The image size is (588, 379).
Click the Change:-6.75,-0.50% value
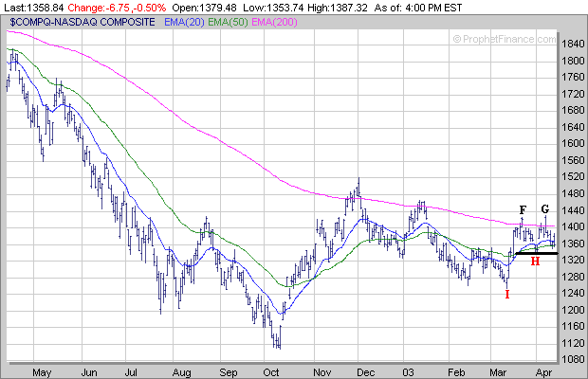click(x=117, y=8)
